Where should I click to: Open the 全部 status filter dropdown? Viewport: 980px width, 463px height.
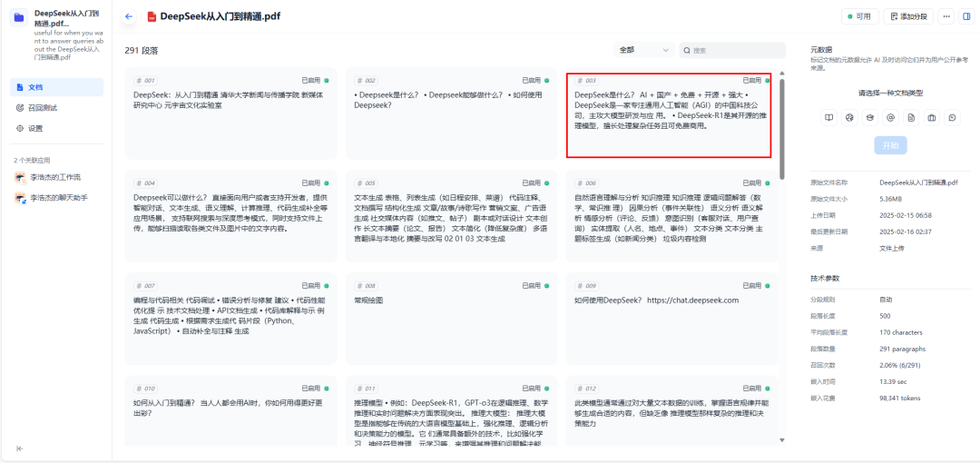point(643,51)
